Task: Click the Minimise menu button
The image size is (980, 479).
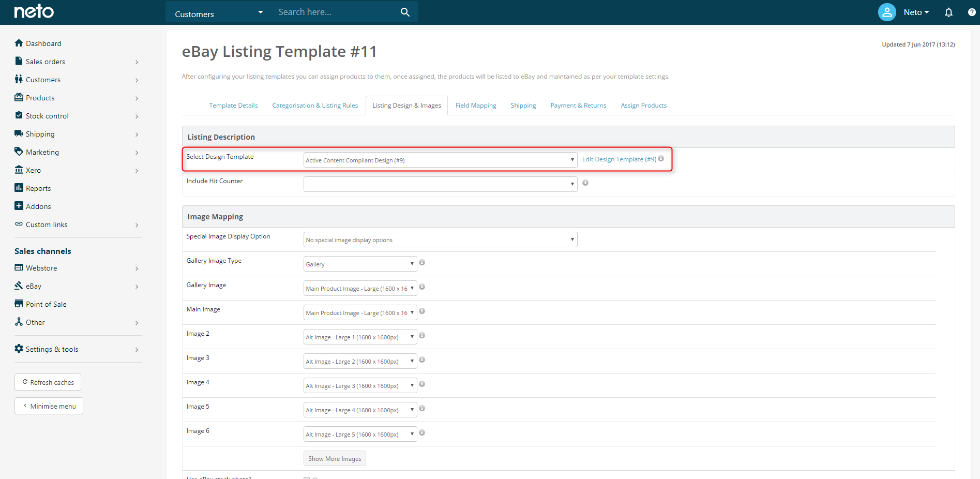Action: (49, 406)
